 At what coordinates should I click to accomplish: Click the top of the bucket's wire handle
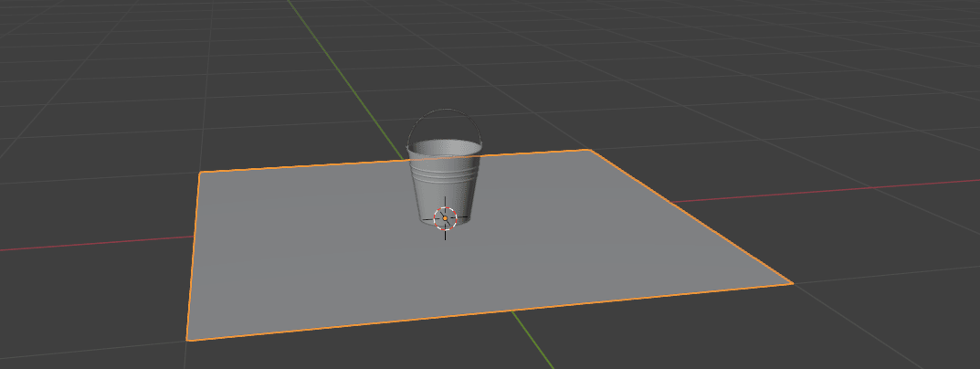[444, 111]
